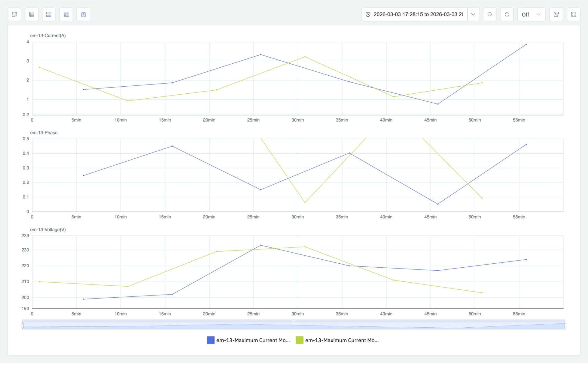Screen dimensions: 588x365
Task: Select the line chart view icon
Action: (x=49, y=14)
